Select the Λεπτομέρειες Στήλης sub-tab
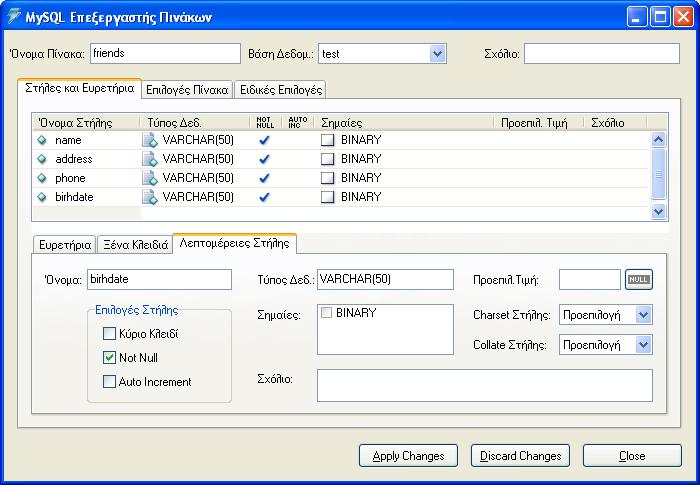 234,243
